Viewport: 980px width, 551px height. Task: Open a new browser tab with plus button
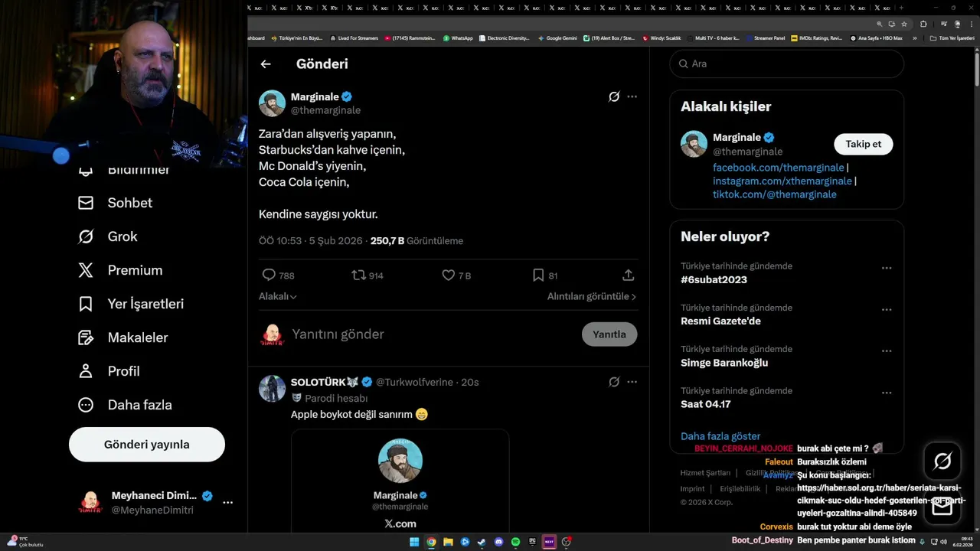pos(902,7)
